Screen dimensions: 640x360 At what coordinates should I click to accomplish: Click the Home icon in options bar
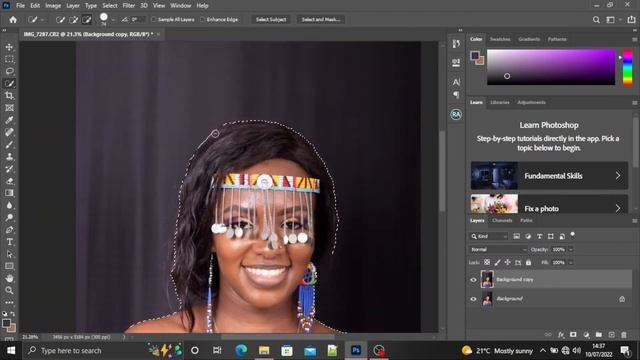(x=13, y=20)
